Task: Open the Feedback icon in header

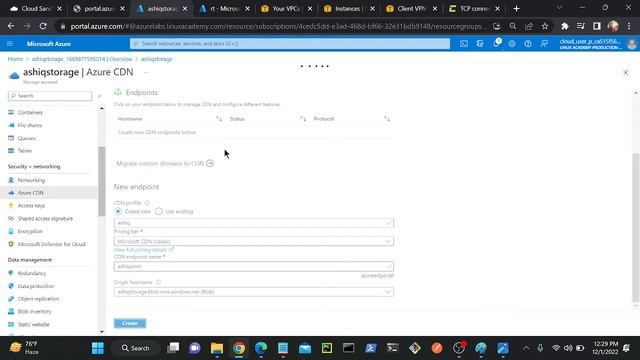Action: [544, 44]
